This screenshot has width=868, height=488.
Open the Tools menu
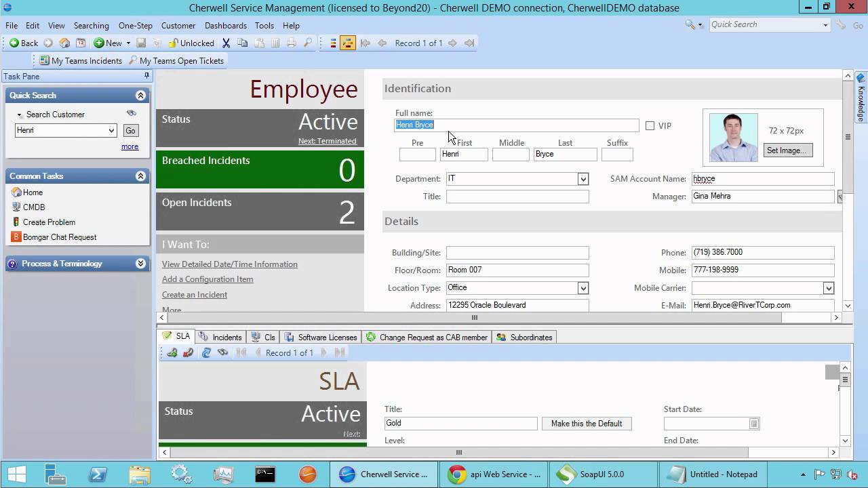[264, 25]
